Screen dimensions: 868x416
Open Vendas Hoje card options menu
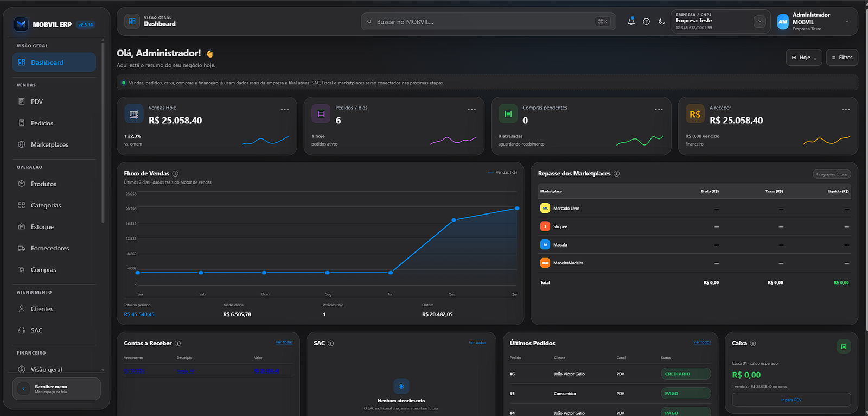pos(285,109)
